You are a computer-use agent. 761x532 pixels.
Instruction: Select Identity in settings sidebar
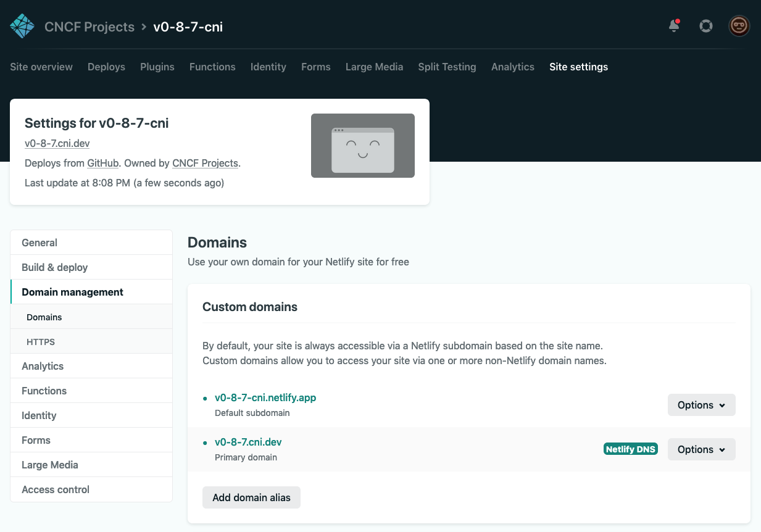tap(91, 415)
